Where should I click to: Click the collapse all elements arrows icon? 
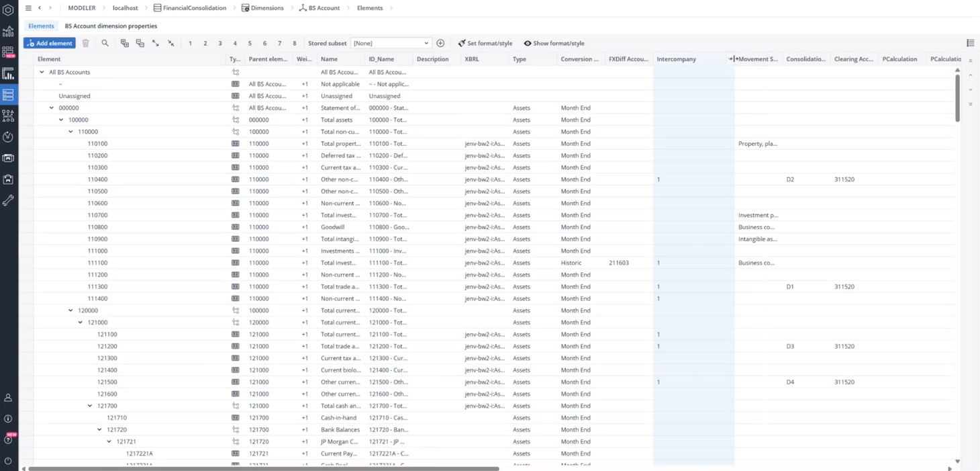[x=171, y=43]
